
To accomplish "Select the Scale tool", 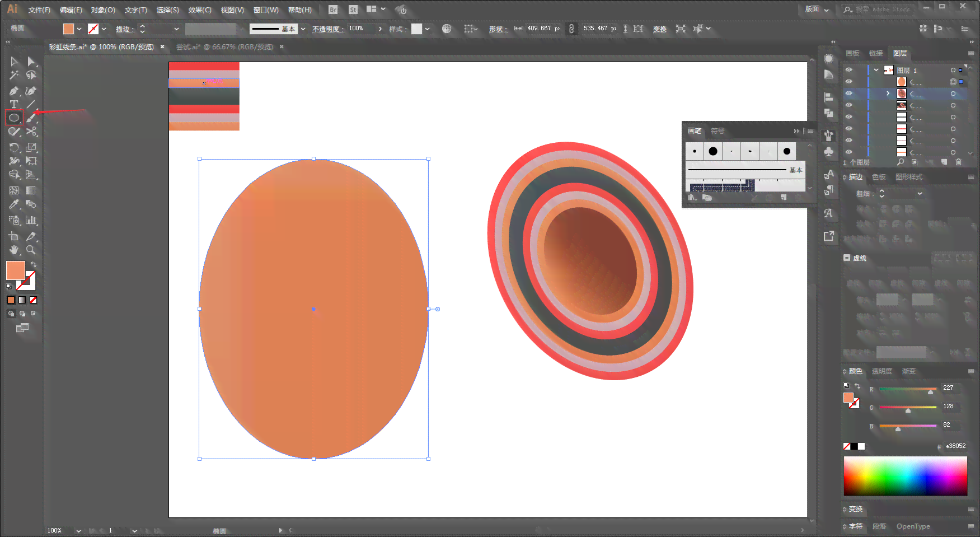I will (31, 147).
